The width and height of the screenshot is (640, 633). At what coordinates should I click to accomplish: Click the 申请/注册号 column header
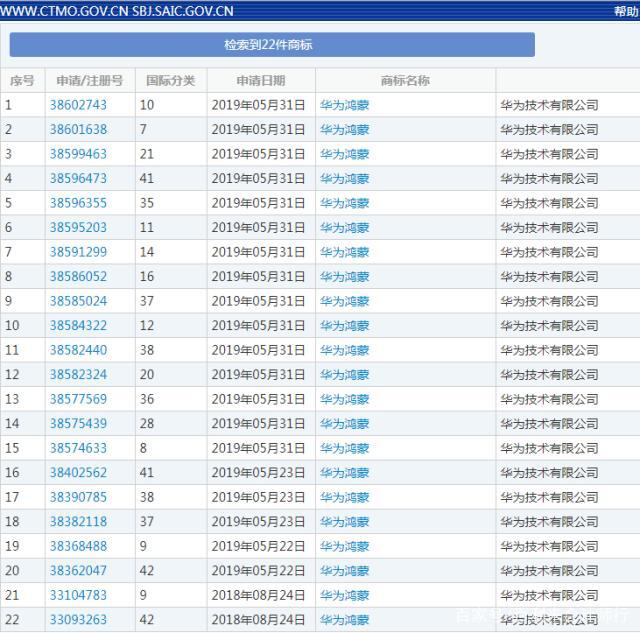[x=90, y=80]
